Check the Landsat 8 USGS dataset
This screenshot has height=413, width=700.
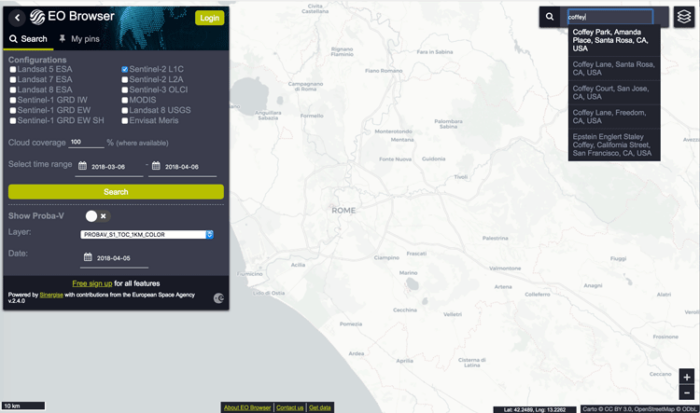coord(125,111)
